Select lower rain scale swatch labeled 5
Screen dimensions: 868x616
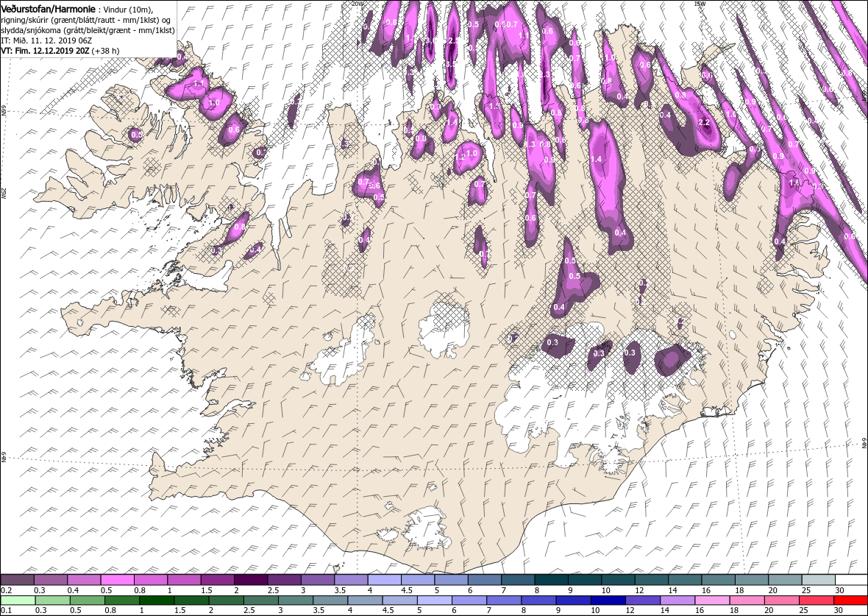(x=434, y=601)
